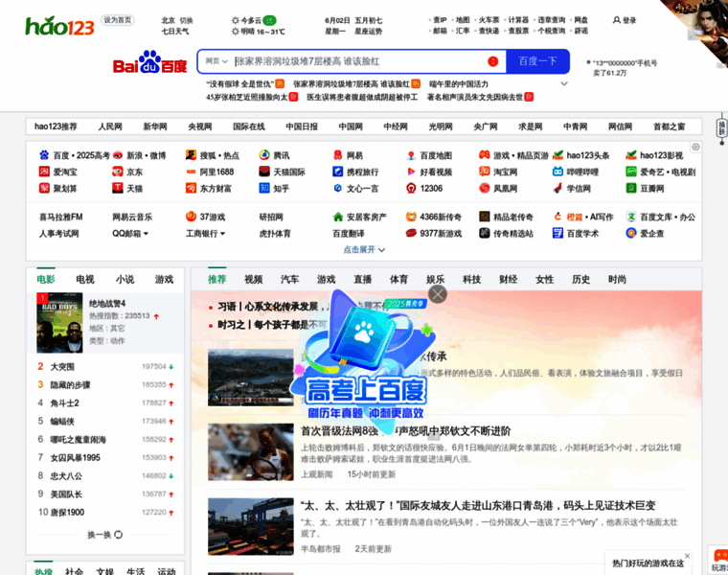Click the 百度一下 search button

tap(537, 61)
